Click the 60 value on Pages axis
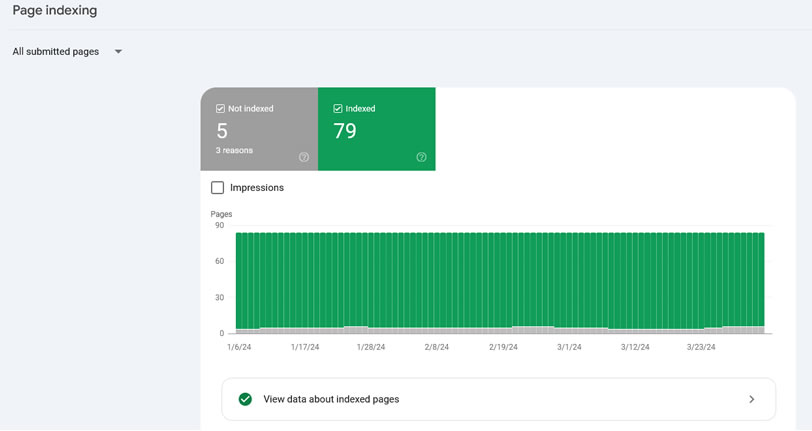This screenshot has width=812, height=431. point(220,261)
